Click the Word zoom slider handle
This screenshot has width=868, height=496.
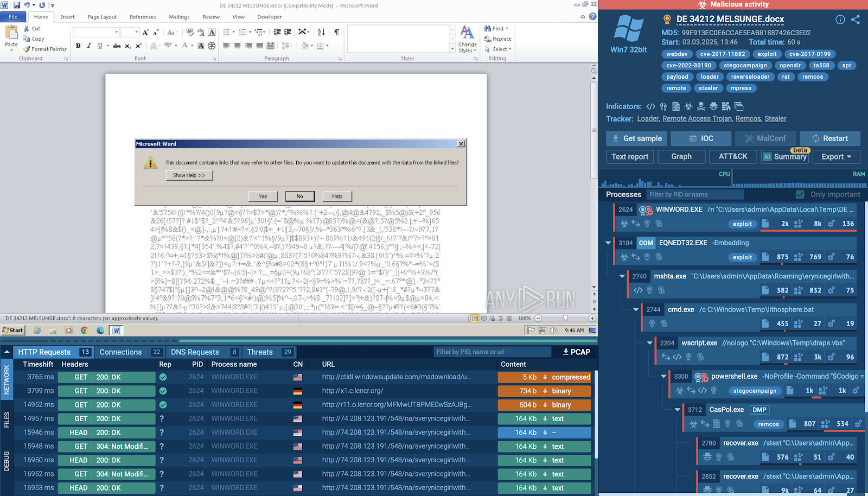565,318
